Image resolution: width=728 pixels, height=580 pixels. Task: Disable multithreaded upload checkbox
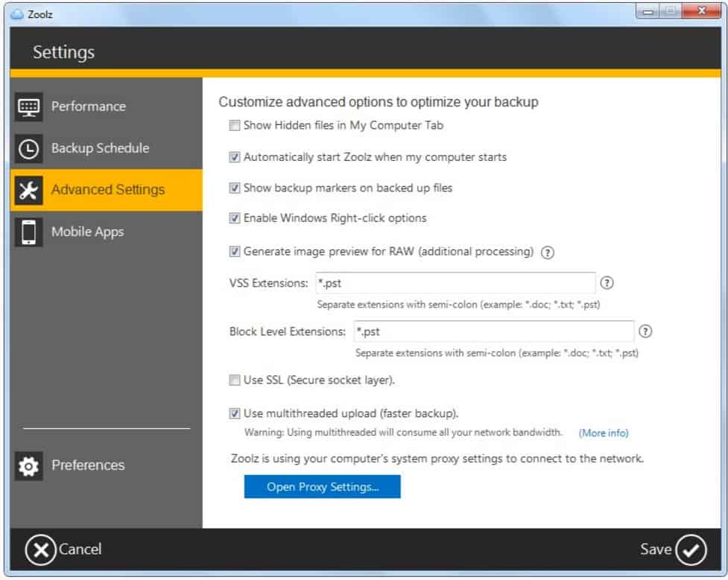click(235, 413)
